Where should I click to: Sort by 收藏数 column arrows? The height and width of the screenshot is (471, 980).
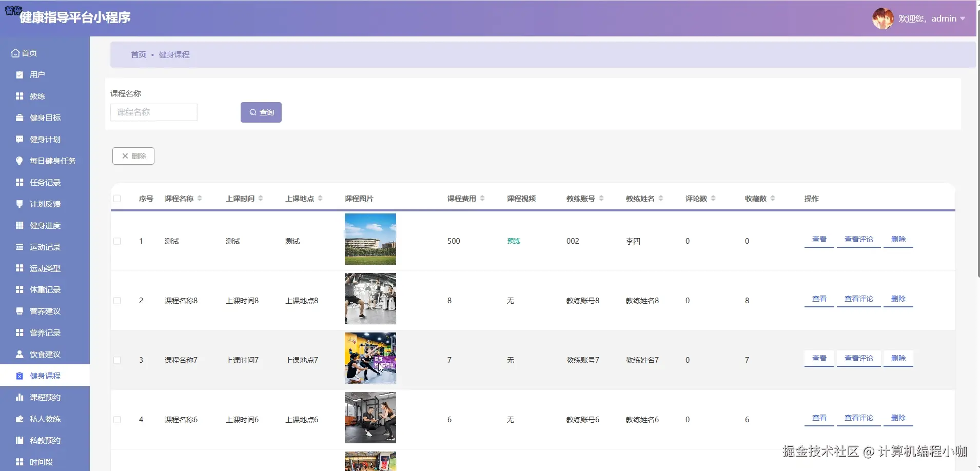pyautogui.click(x=773, y=199)
